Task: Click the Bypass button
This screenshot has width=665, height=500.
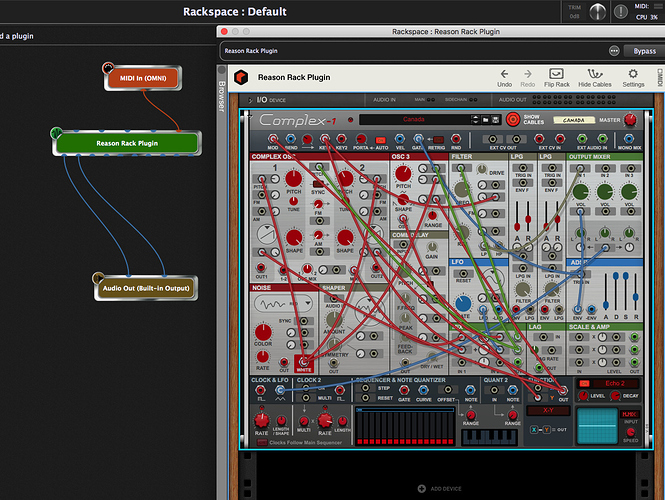Action: coord(644,51)
